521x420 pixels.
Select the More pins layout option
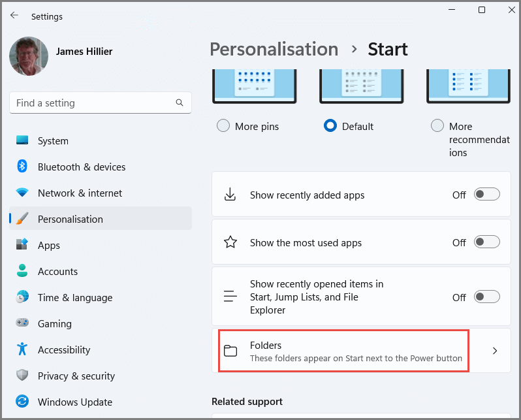pyautogui.click(x=223, y=125)
